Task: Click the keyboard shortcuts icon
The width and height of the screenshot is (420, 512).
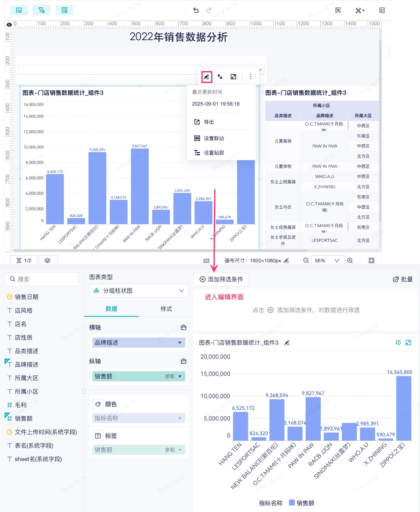Action: tap(206, 261)
